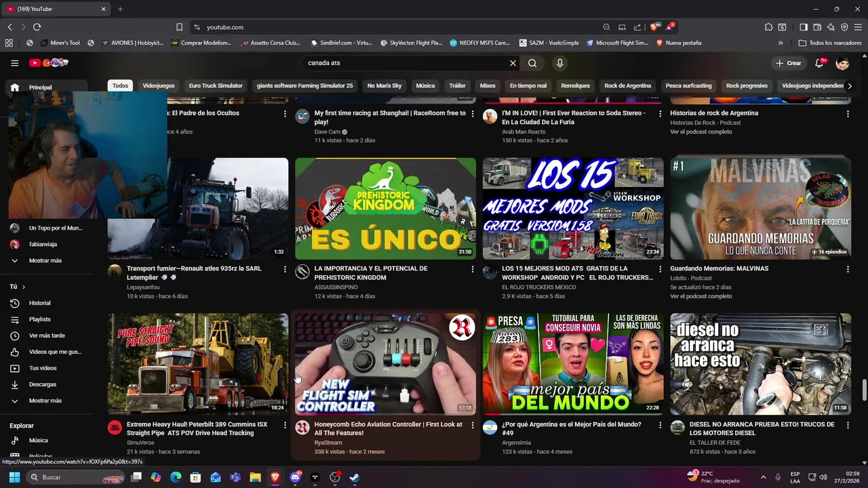Select the Videojuegos filter chip
The width and height of the screenshot is (868, 488).
[x=159, y=86]
